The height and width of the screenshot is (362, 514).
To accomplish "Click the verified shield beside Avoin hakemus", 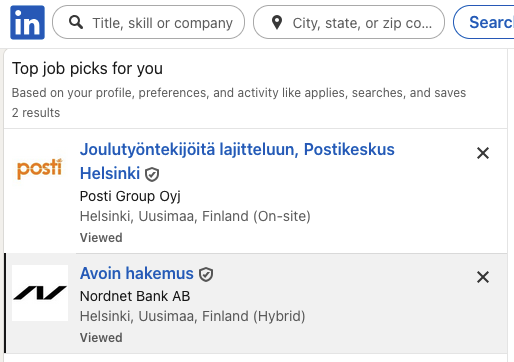I will [206, 274].
